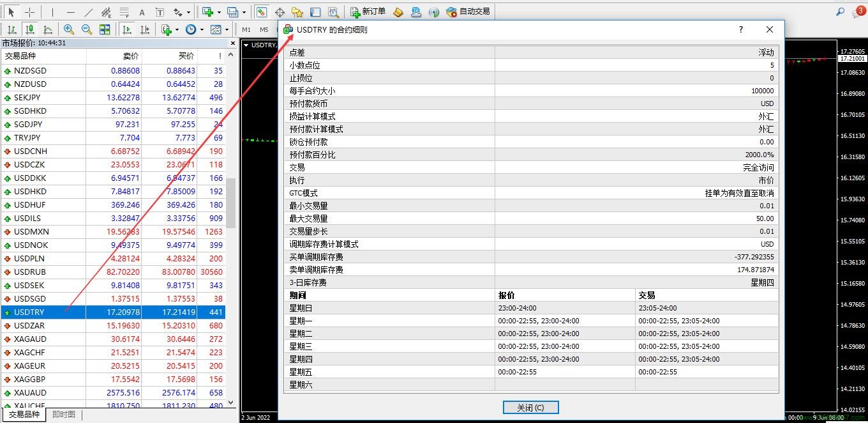Click the 新订单 new order button

(368, 12)
